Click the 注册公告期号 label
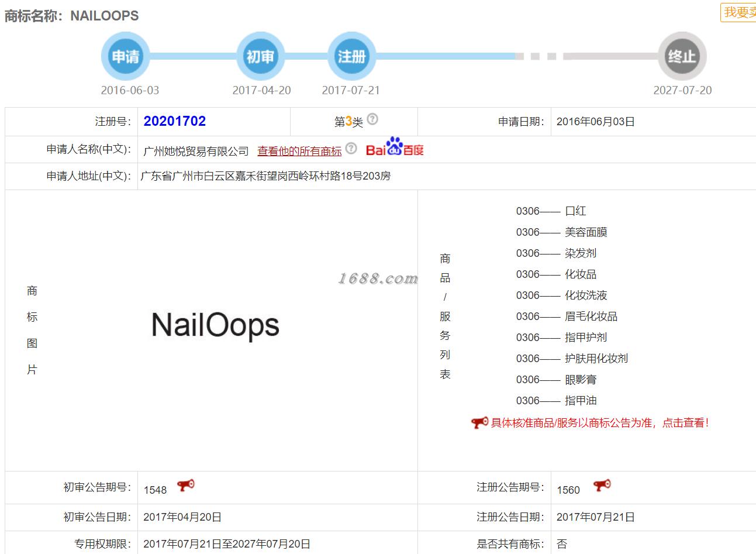The image size is (756, 554). [511, 487]
